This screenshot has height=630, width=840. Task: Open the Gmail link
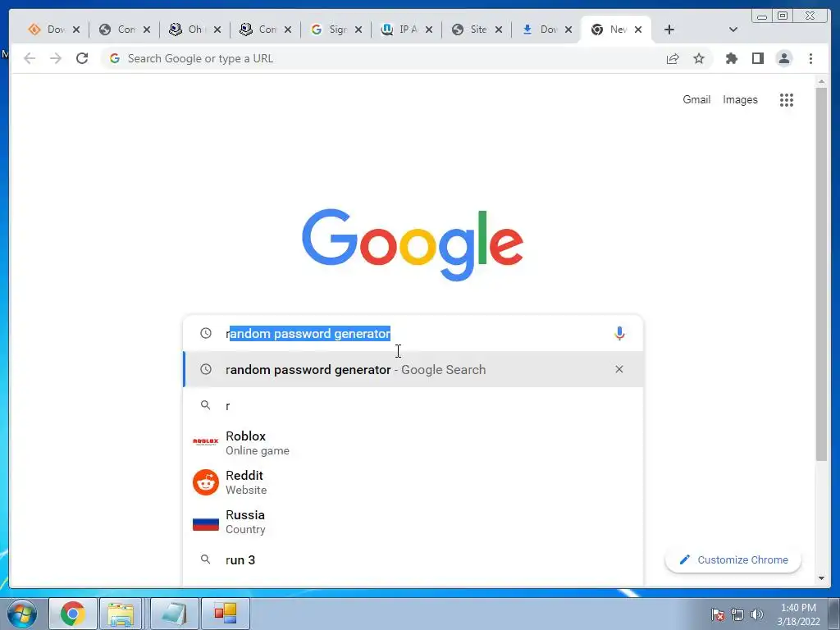coord(696,99)
